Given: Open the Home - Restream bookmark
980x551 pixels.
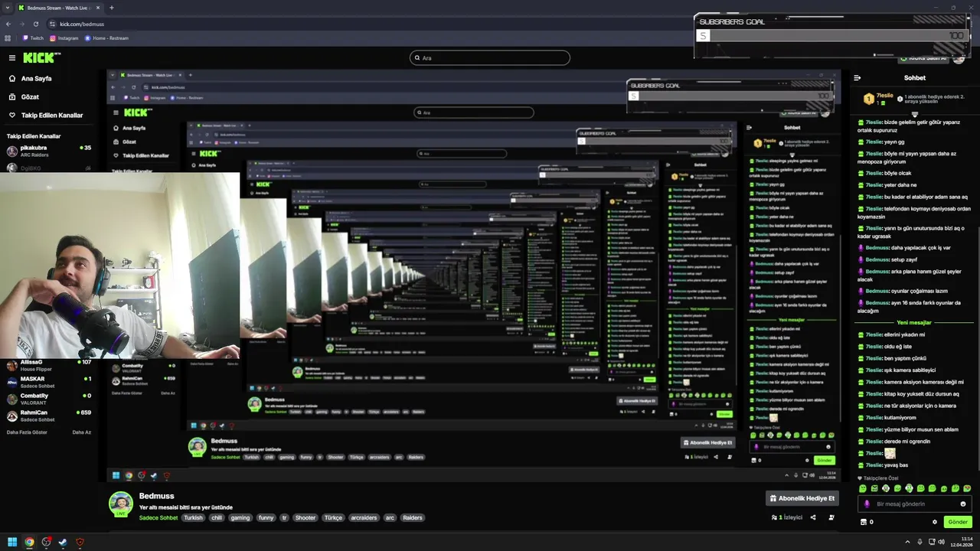Looking at the screenshot, I should pos(107,37).
